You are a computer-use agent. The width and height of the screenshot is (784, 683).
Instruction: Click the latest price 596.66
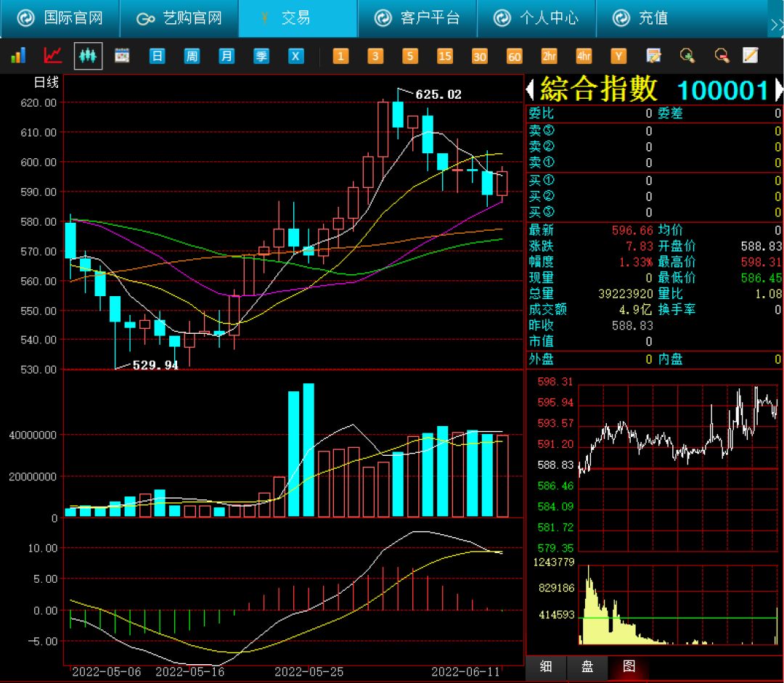pos(632,231)
